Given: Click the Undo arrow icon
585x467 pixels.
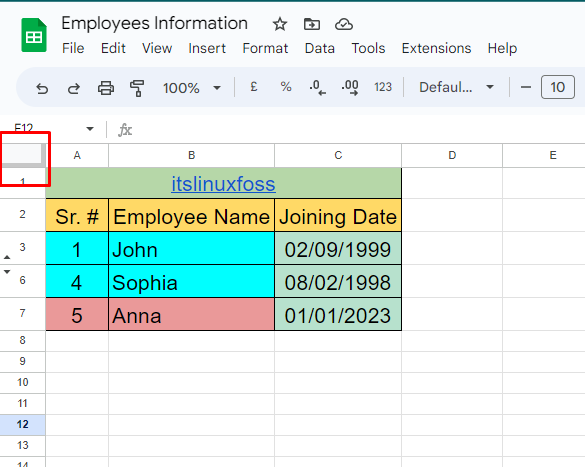Looking at the screenshot, I should 42,88.
